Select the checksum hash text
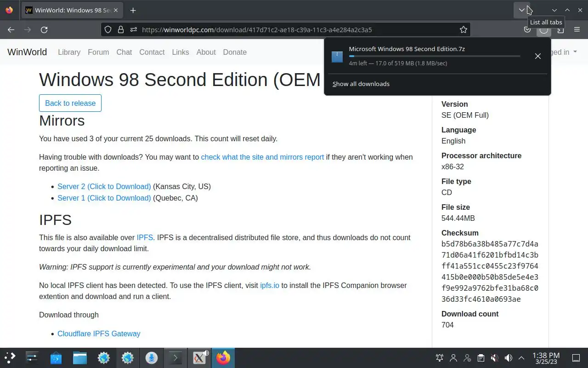588x368 pixels. [490, 271]
